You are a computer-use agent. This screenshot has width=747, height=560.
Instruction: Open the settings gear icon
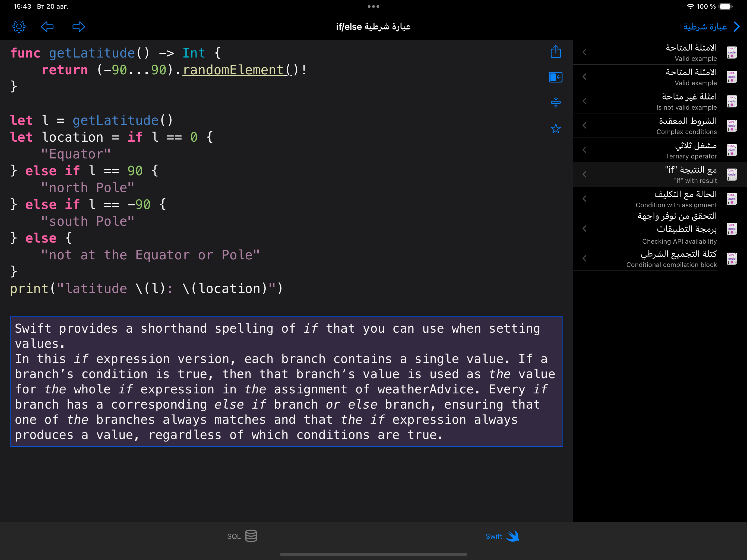pyautogui.click(x=19, y=27)
